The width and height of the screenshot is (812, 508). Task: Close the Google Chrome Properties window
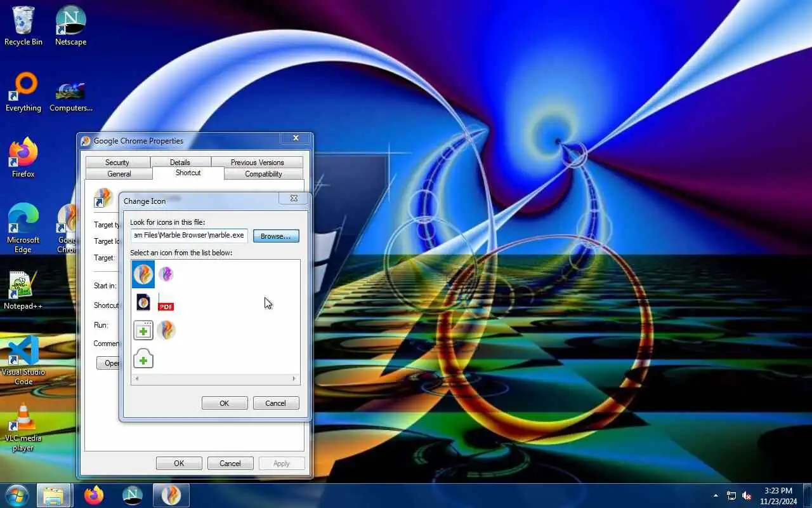296,138
